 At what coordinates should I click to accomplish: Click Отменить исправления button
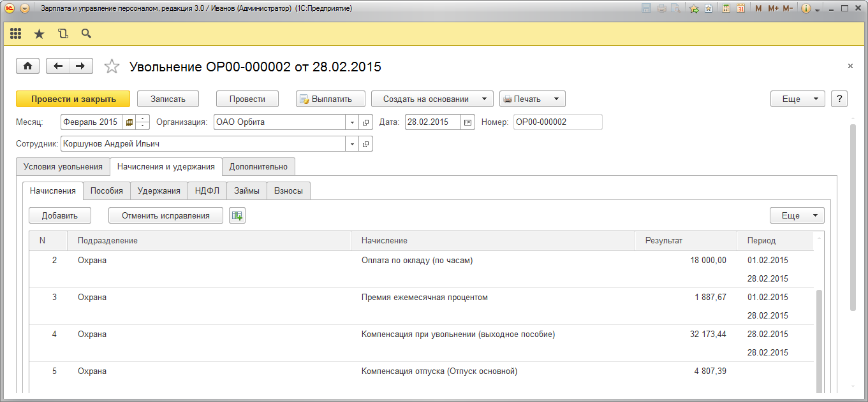pos(166,215)
